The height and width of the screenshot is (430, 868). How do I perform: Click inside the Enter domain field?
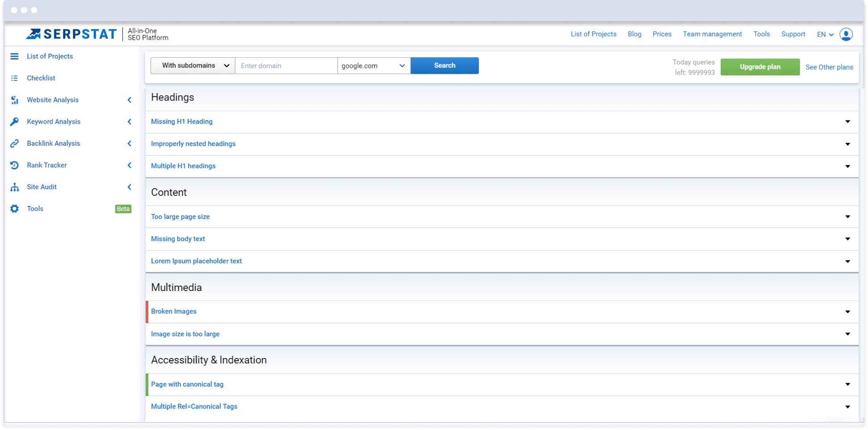click(286, 66)
